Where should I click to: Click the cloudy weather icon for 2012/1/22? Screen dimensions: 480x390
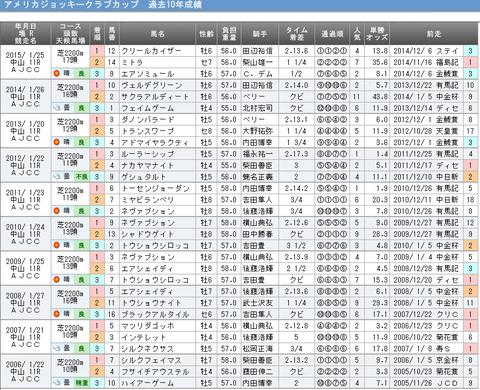57,176
